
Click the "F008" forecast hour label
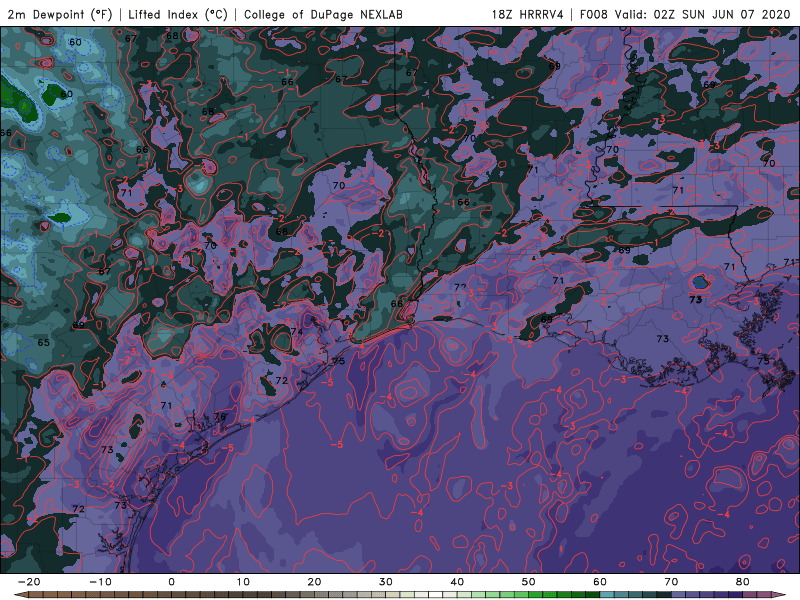click(x=594, y=14)
